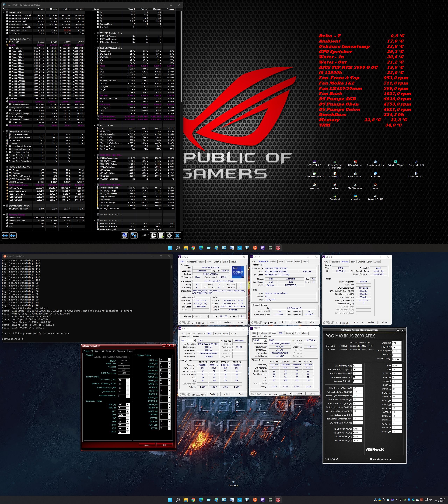Open Cinebench - R23 desktop icon
Image resolution: width=448 pixels, height=504 pixels.
(416, 175)
